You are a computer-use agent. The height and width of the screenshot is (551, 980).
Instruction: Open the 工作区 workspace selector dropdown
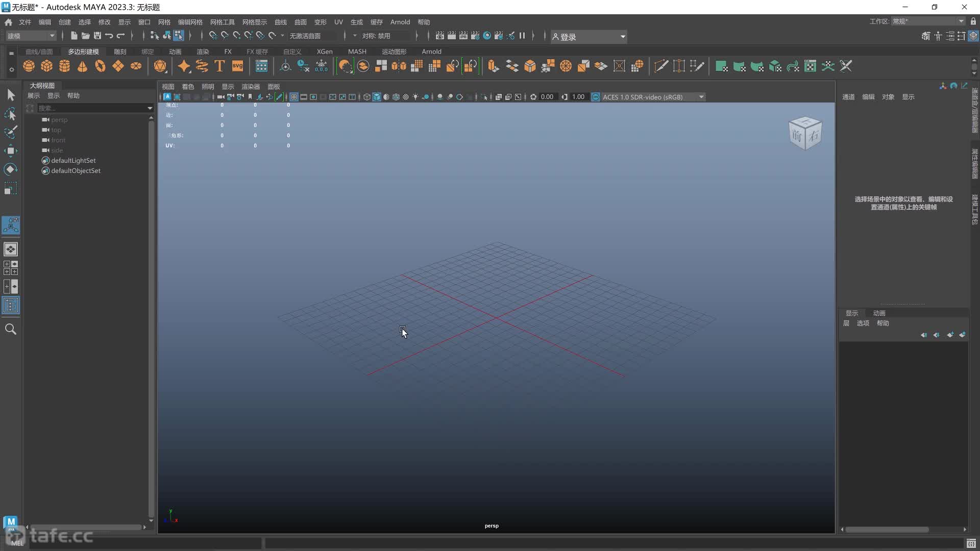928,21
